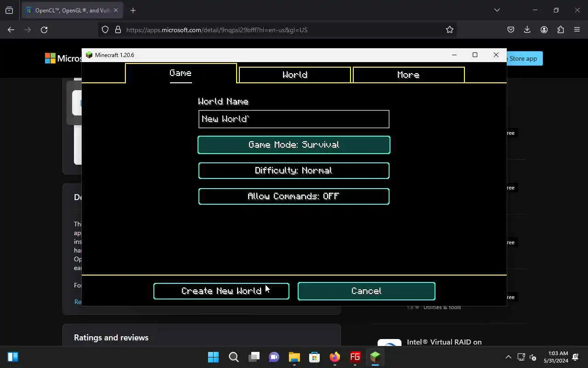Image resolution: width=588 pixels, height=368 pixels.
Task: Open a new browser tab
Action: [133, 10]
